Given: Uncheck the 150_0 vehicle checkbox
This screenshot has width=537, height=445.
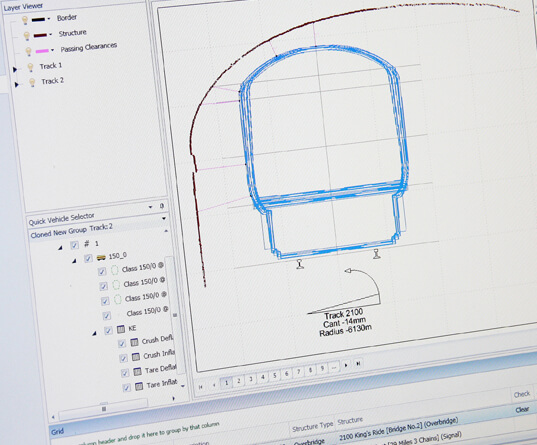Looking at the screenshot, I should coord(88,258).
